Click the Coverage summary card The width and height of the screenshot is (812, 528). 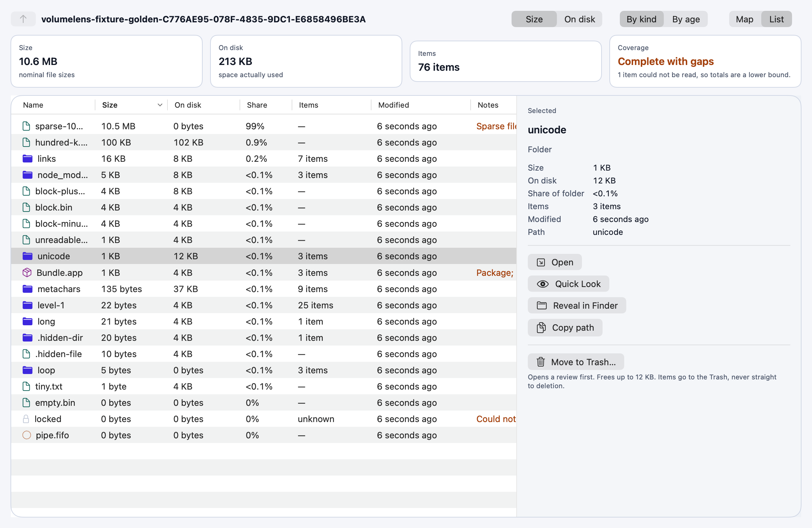pyautogui.click(x=705, y=62)
